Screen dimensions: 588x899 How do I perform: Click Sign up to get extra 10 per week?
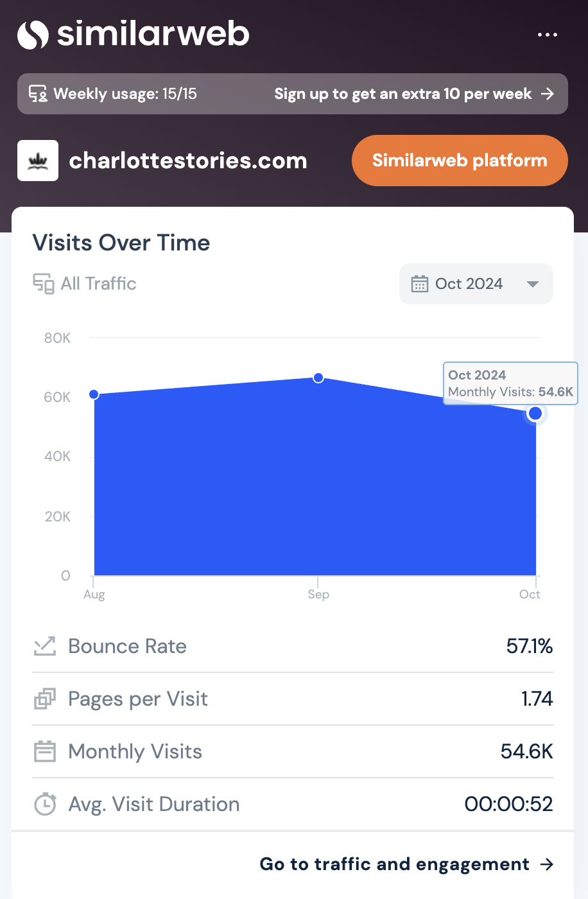point(402,94)
